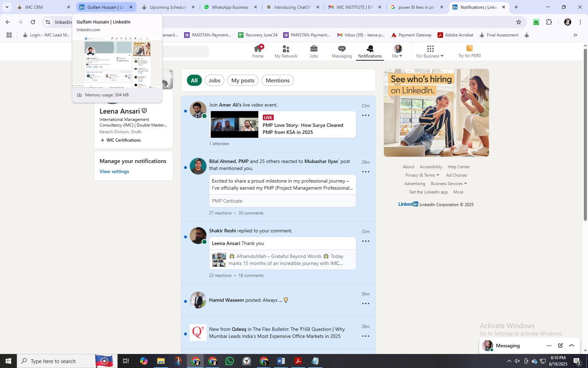Screen dimensions: 588x368
Task: Switch to WhatsApp Business tab
Action: coord(230,7)
